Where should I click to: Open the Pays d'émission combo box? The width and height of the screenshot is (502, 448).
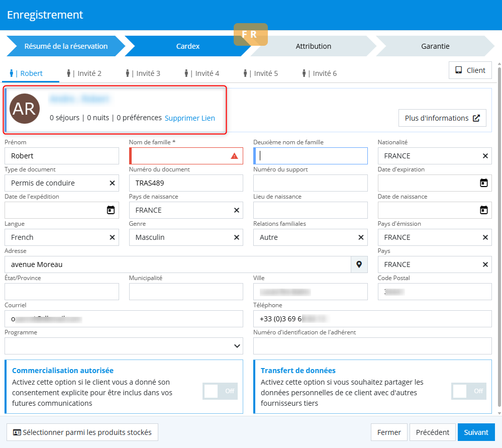pyautogui.click(x=427, y=237)
